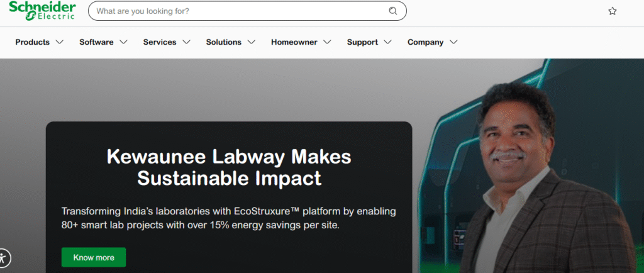
Task: Open the Products menu item
Action: click(33, 42)
